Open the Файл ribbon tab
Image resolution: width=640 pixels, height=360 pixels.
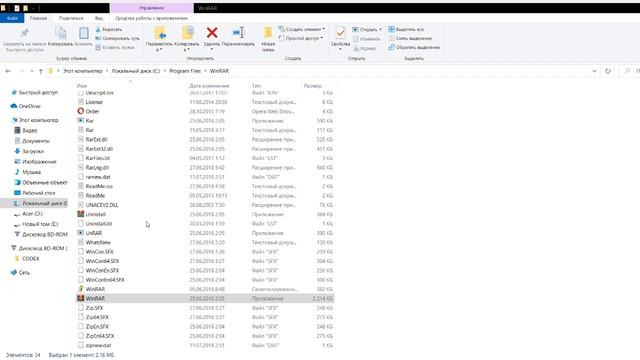click(x=12, y=18)
